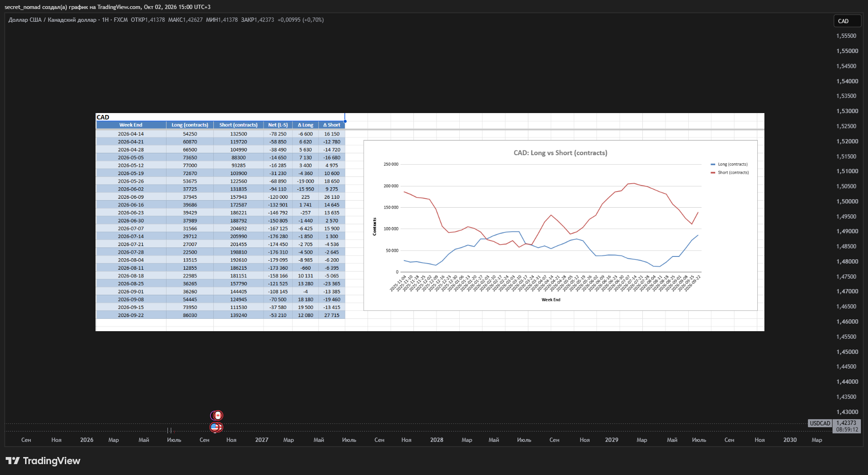Click the -179 095 net value cell

coord(278,260)
